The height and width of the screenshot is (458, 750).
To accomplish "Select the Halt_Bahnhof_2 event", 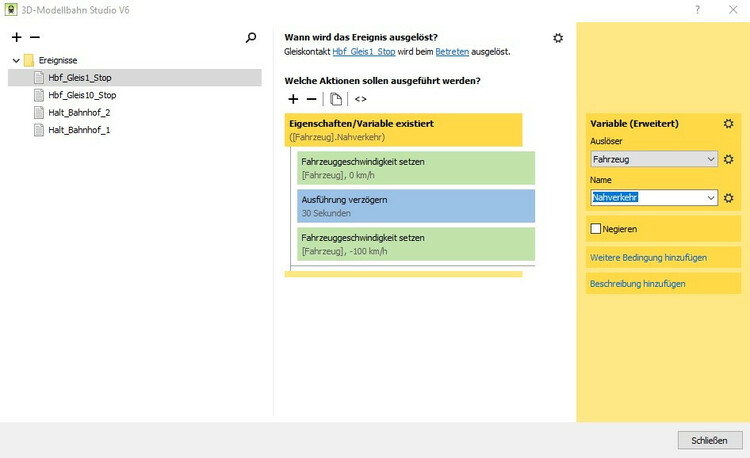I will pyautogui.click(x=79, y=112).
